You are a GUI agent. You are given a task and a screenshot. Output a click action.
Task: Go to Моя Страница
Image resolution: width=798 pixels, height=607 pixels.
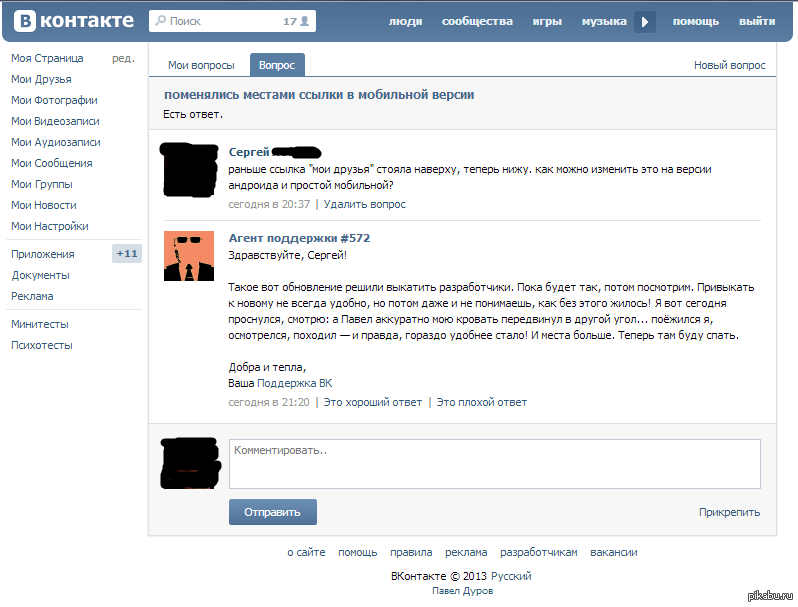(x=47, y=58)
